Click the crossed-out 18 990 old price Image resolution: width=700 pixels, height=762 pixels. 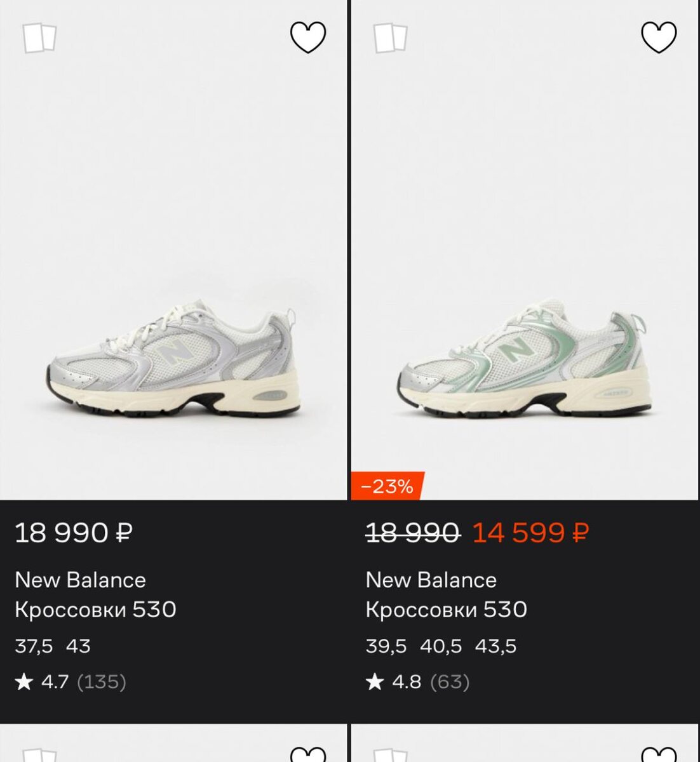pyautogui.click(x=413, y=533)
